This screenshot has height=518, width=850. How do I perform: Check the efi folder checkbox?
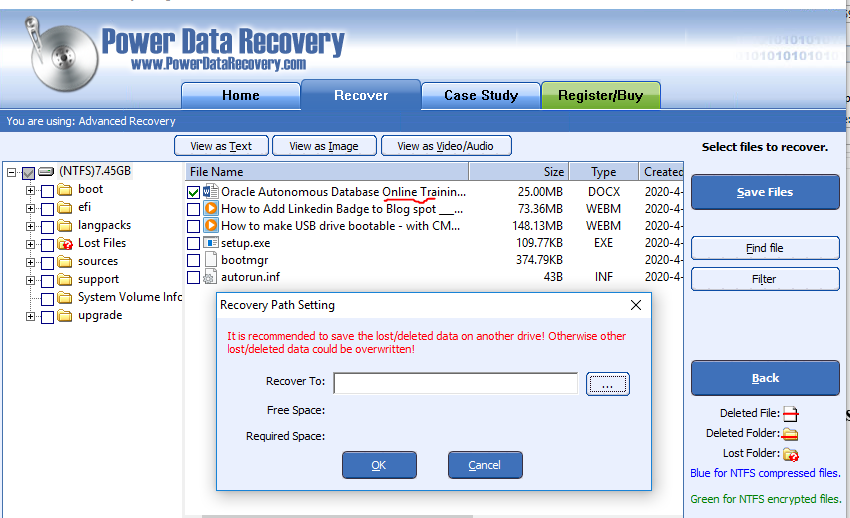(x=48, y=209)
